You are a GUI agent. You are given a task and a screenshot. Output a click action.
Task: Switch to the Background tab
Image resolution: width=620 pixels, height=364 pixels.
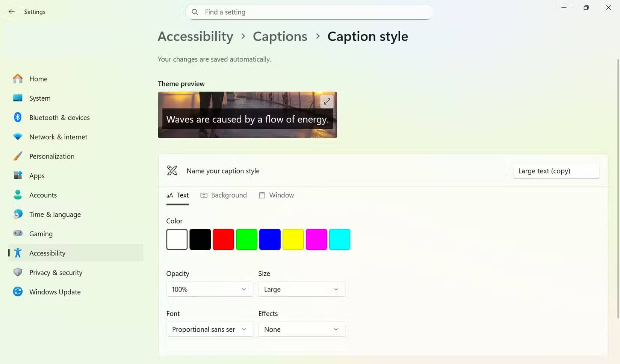[x=224, y=195]
